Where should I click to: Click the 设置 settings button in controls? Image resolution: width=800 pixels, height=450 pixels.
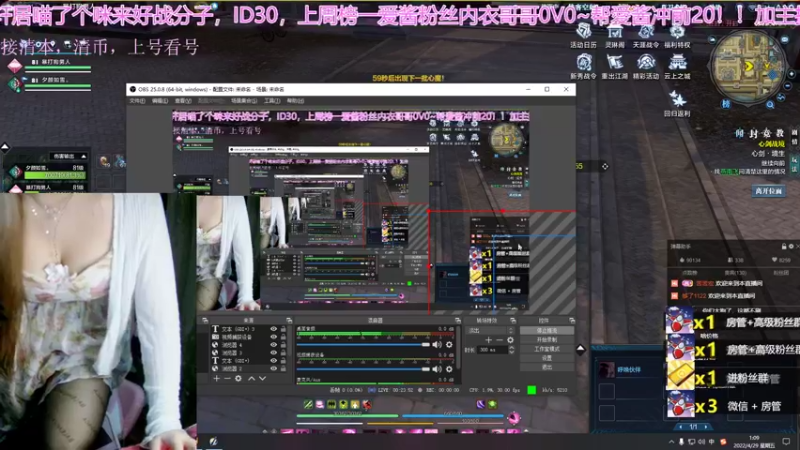click(547, 358)
